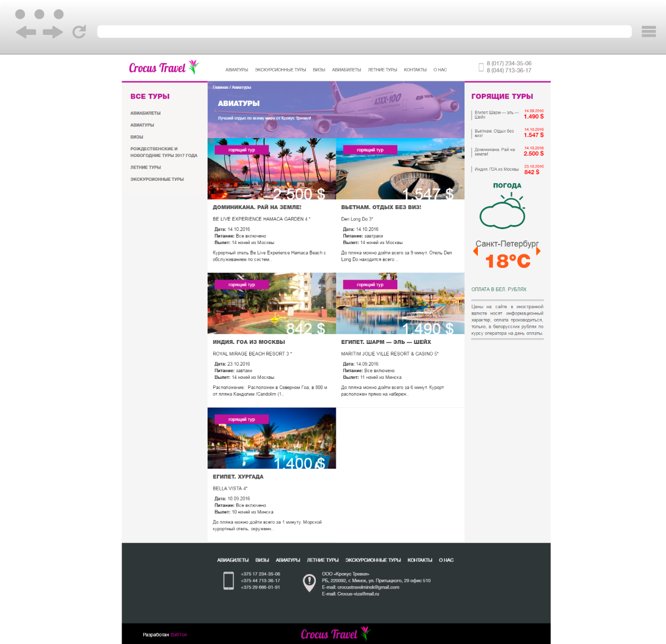The width and height of the screenshot is (666, 644).
Task: Click the browser forward arrow icon
Action: pyautogui.click(x=53, y=32)
